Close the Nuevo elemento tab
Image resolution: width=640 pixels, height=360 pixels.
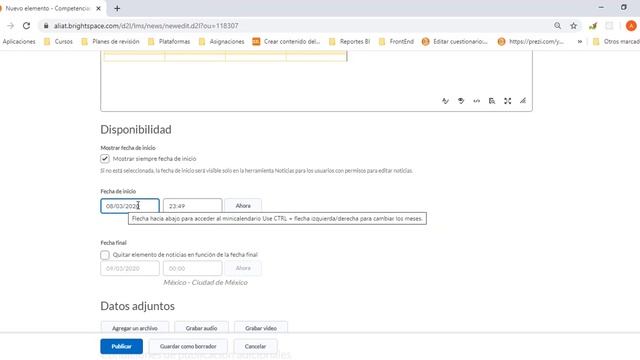[98, 8]
